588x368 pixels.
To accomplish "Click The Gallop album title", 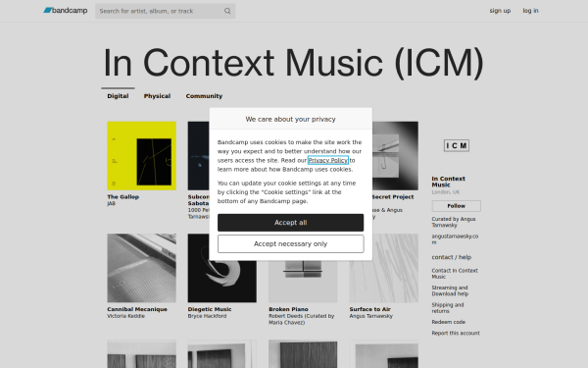I will 123,197.
